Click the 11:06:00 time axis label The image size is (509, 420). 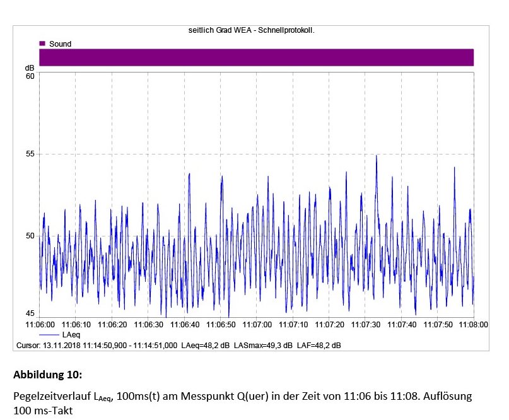[40, 325]
